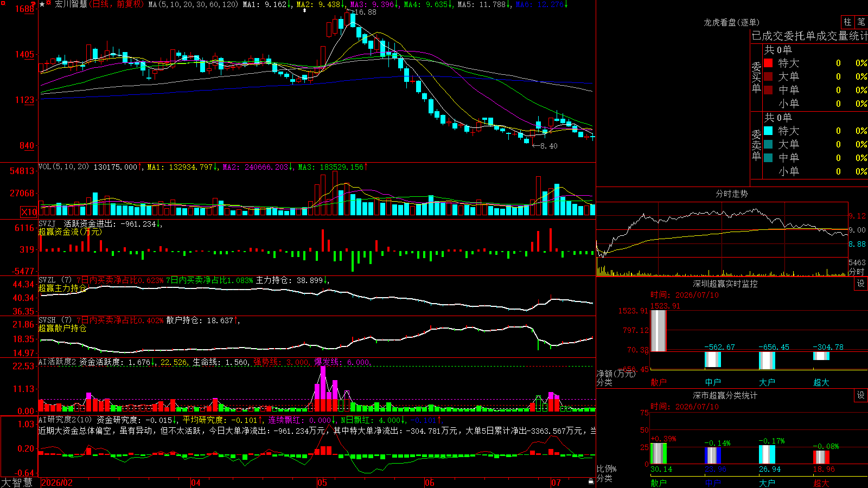Click the 日线, 前复权 period label

point(117,4)
